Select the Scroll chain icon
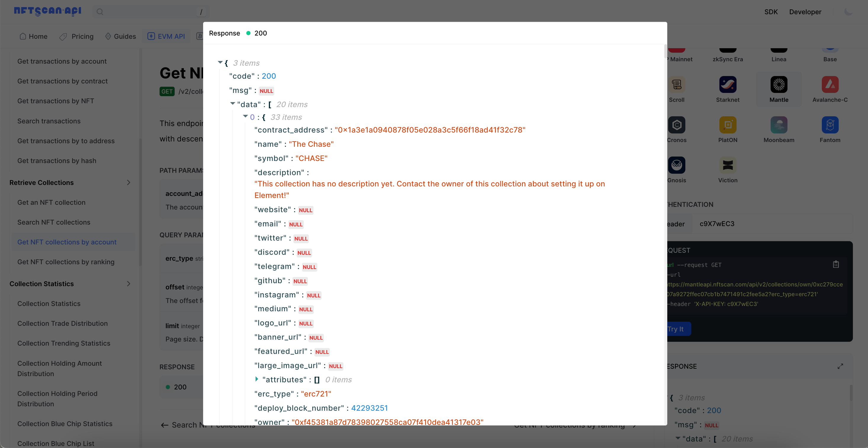Image resolution: width=868 pixels, height=448 pixels. 677,84
